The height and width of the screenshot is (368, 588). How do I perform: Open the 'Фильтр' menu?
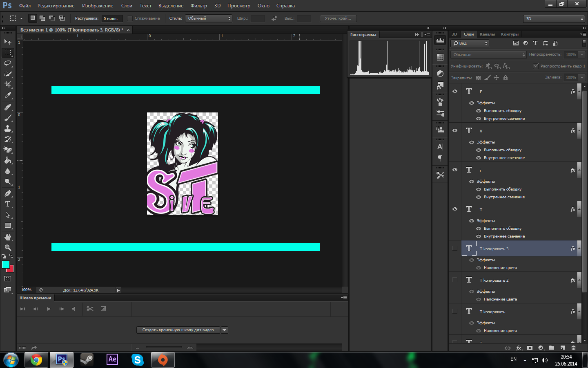[199, 6]
